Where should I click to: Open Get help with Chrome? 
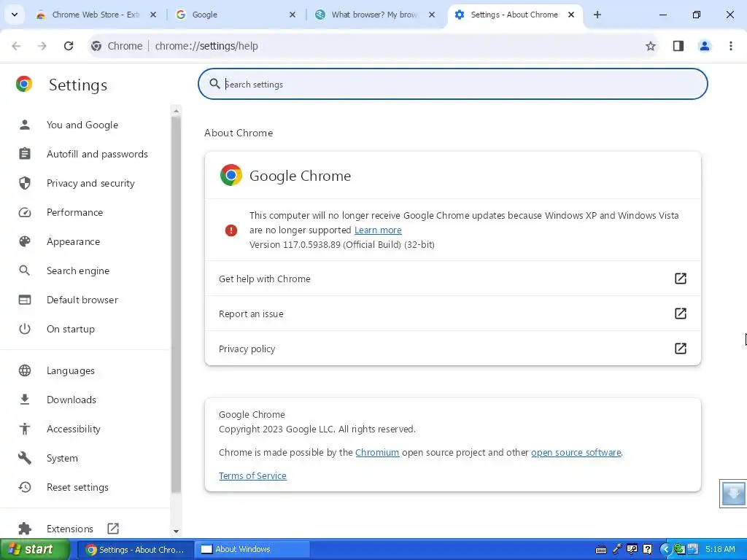point(452,279)
